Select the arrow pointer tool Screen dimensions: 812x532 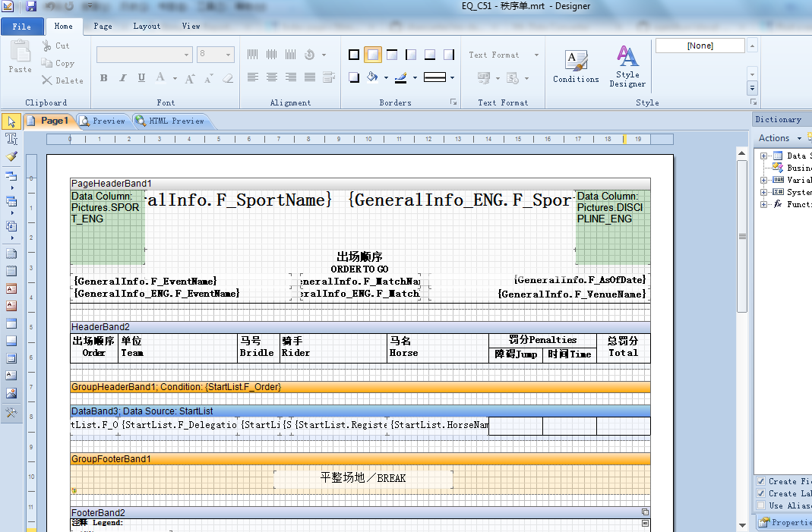pos(11,122)
